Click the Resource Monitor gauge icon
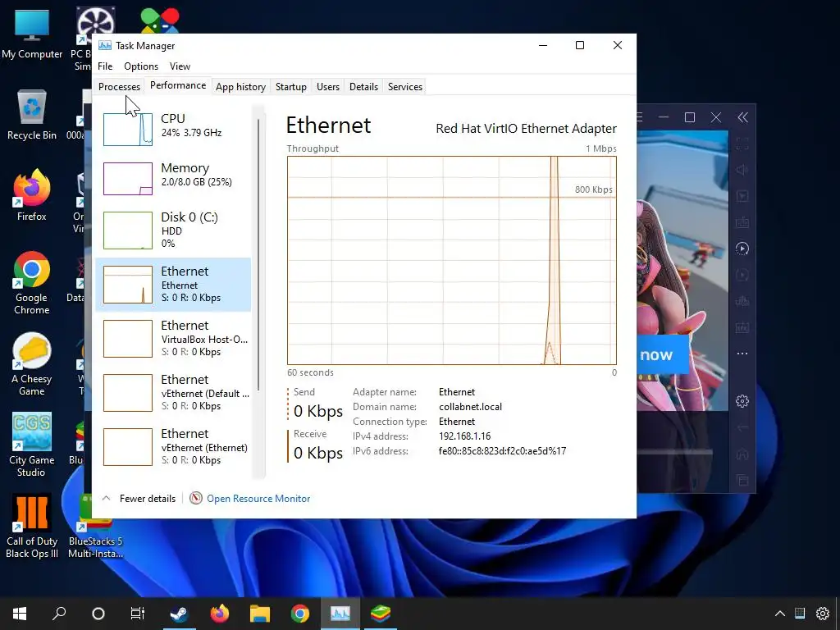The width and height of the screenshot is (840, 630). click(196, 498)
